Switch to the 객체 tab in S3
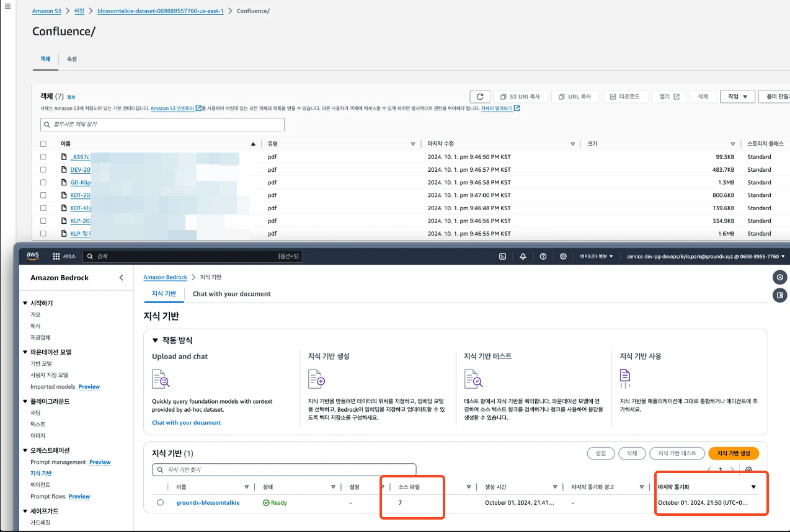The height and width of the screenshot is (532, 790). coord(45,58)
